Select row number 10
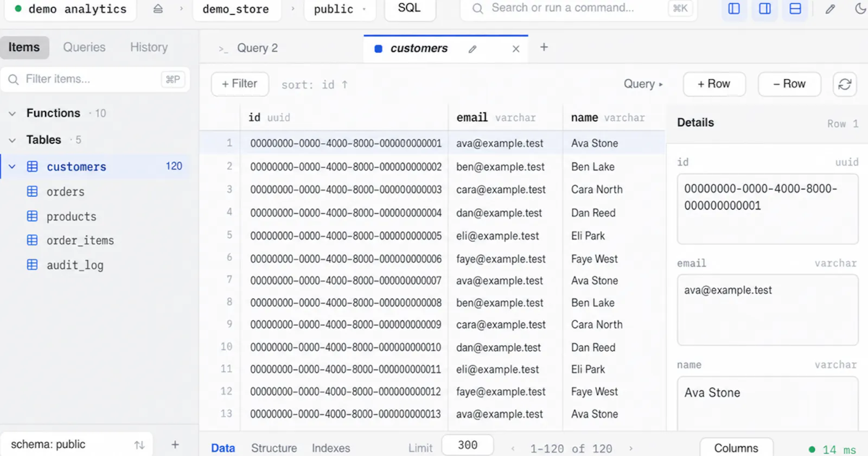The width and height of the screenshot is (868, 456). click(226, 346)
